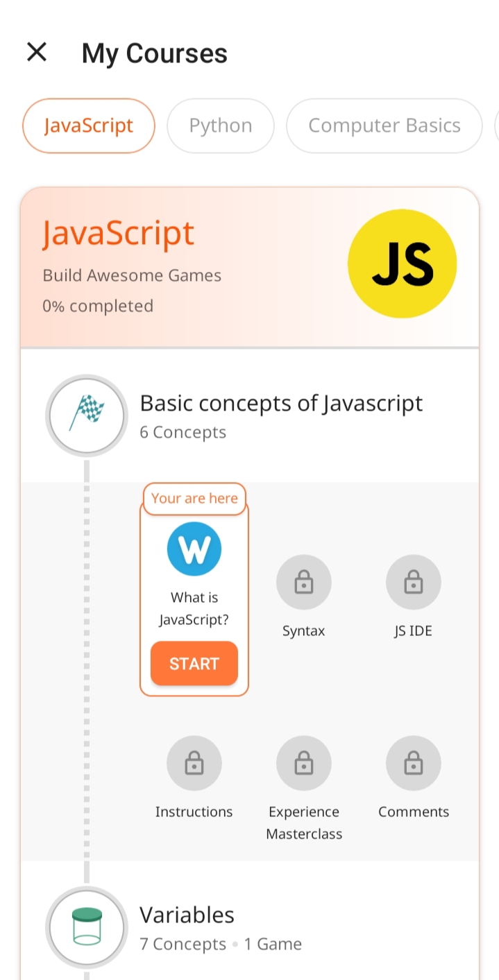Tap the locked Comments lesson icon

413,764
